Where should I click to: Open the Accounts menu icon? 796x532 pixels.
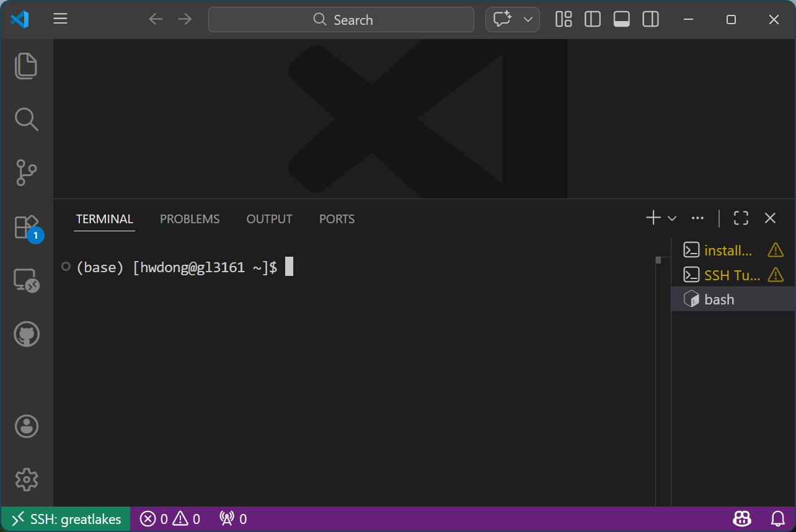(26, 426)
